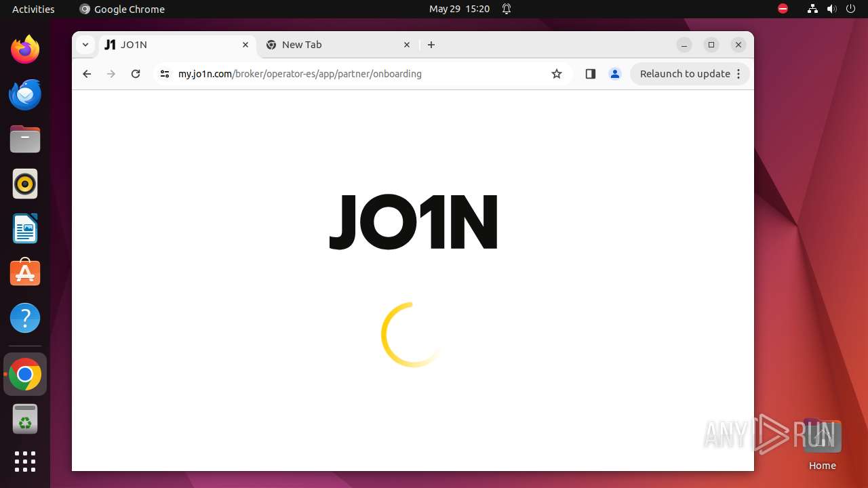Open the Activities overview

pos(33,9)
